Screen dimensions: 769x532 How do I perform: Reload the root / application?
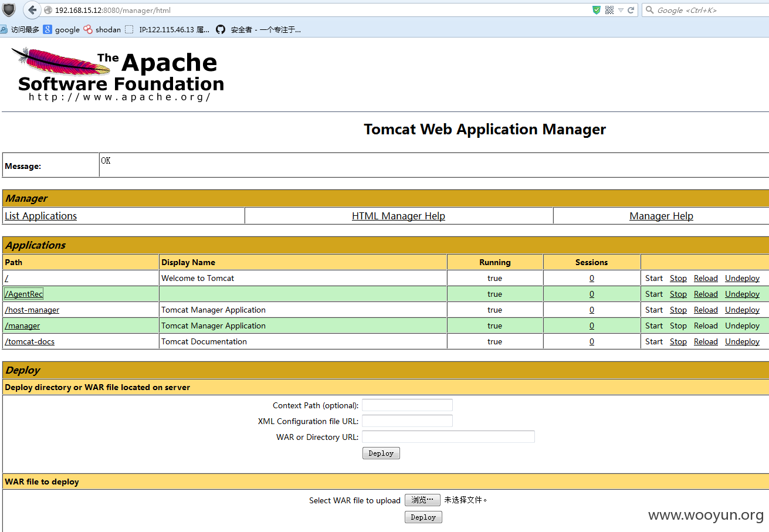[x=706, y=278]
